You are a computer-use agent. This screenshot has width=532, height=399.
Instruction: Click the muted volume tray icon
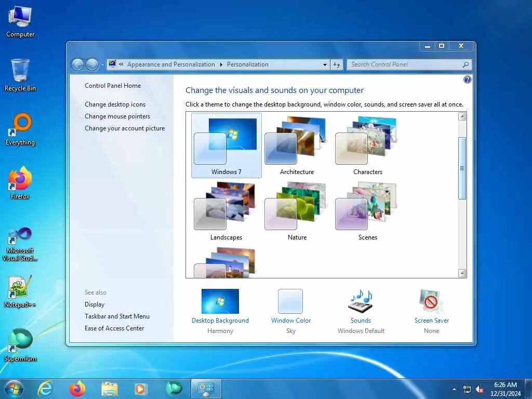(480, 390)
